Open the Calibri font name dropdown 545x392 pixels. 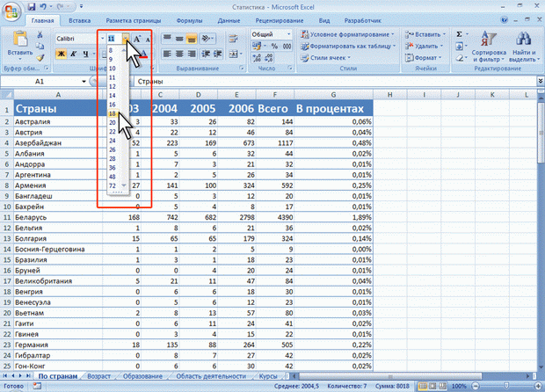click(x=103, y=39)
